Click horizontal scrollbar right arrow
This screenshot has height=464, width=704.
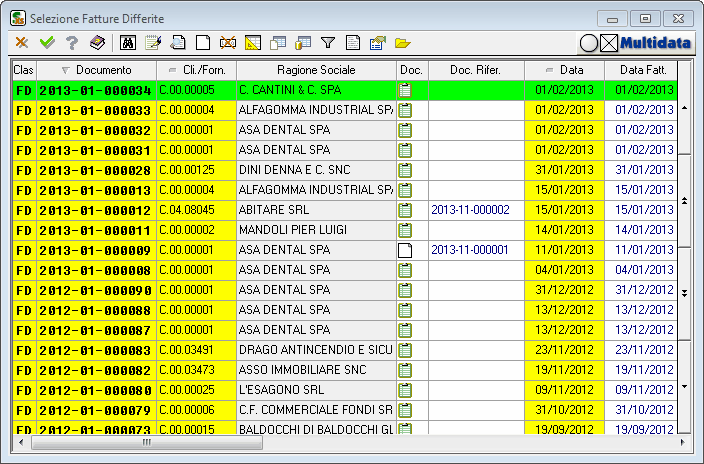[x=682, y=442]
